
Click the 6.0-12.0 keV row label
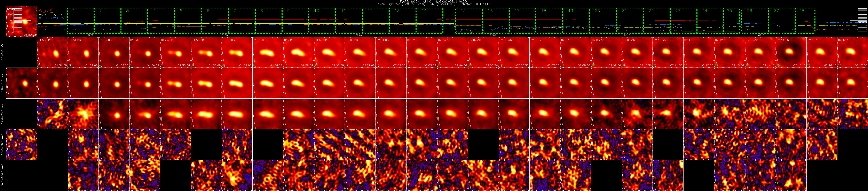[x=3, y=83]
